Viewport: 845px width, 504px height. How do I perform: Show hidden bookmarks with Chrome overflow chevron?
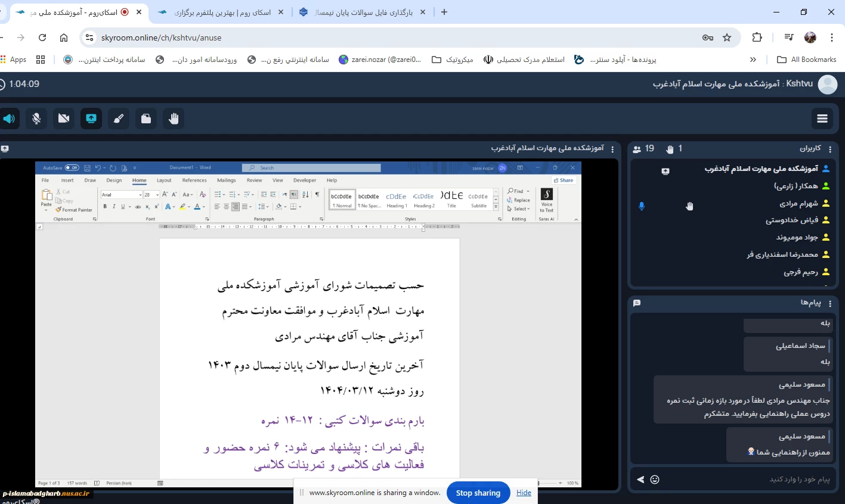tap(753, 60)
